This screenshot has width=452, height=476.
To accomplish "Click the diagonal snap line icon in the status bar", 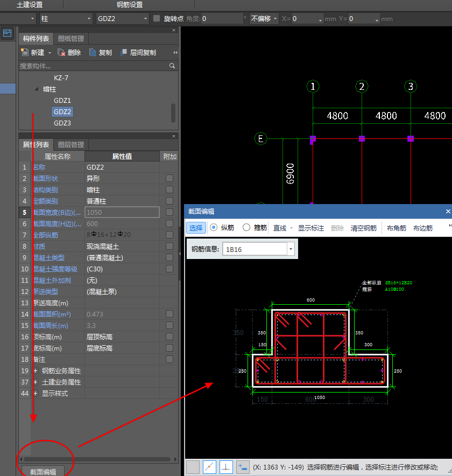I will point(210,467).
